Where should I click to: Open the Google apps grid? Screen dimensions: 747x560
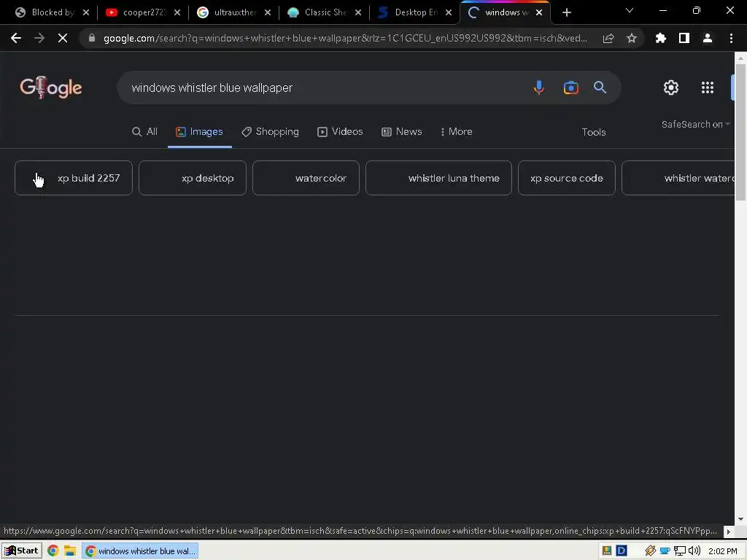708,87
